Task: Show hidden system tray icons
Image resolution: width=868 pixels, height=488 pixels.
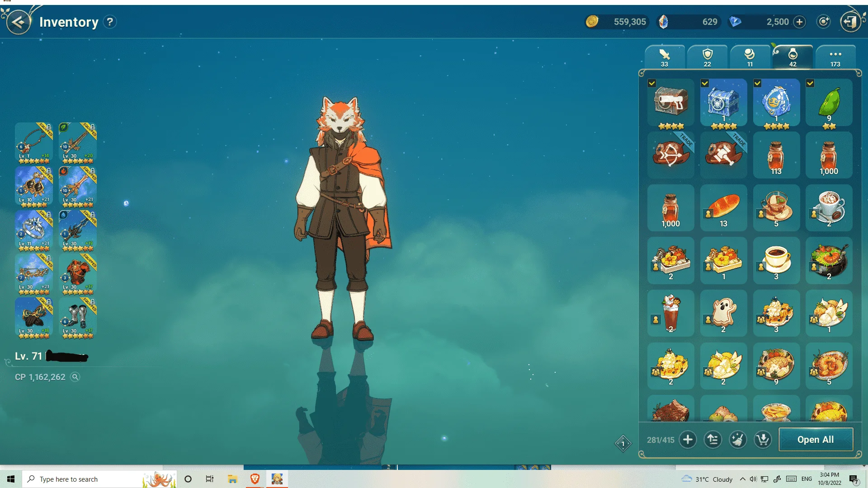Action: click(x=742, y=479)
